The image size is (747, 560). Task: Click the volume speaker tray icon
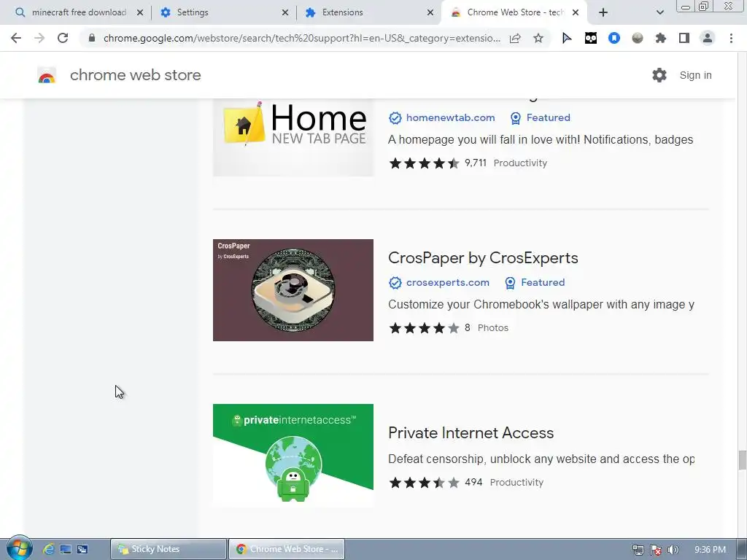click(673, 550)
